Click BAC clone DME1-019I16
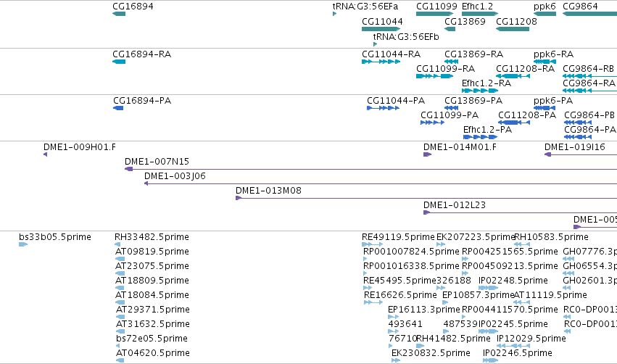 point(574,146)
